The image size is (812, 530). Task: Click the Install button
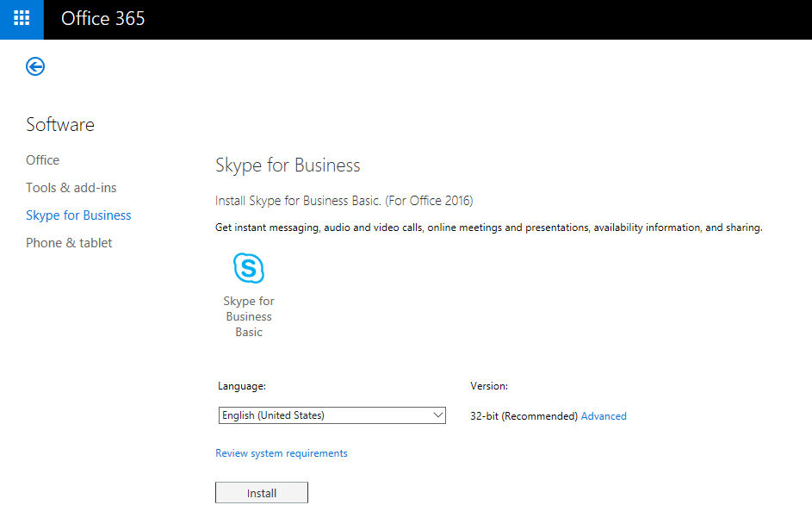tap(262, 493)
